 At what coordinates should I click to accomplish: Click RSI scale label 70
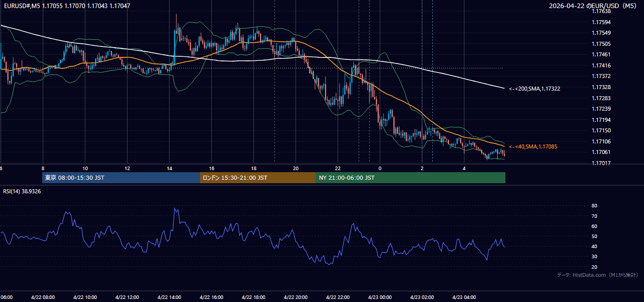[595, 216]
